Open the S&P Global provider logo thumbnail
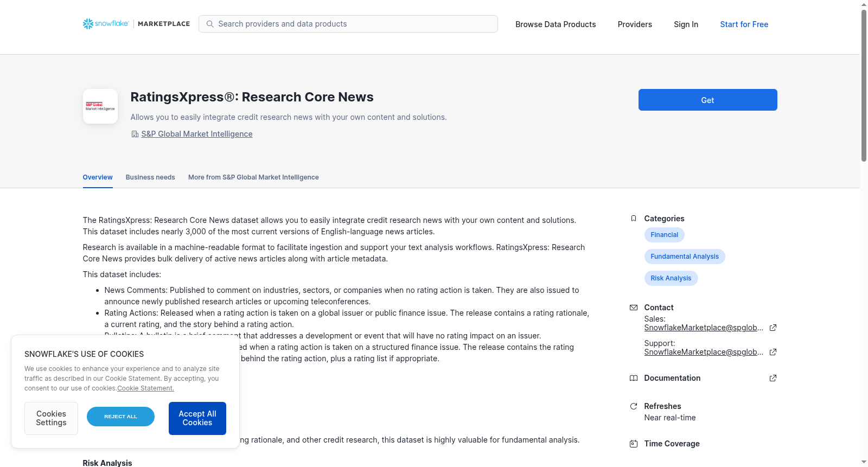Image resolution: width=868 pixels, height=467 pixels. point(100,106)
